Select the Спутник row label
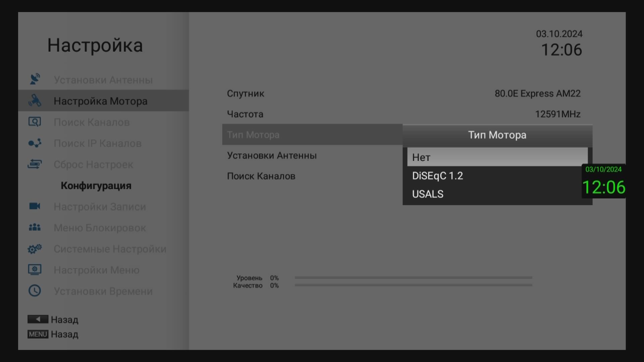The width and height of the screenshot is (644, 362). [246, 93]
